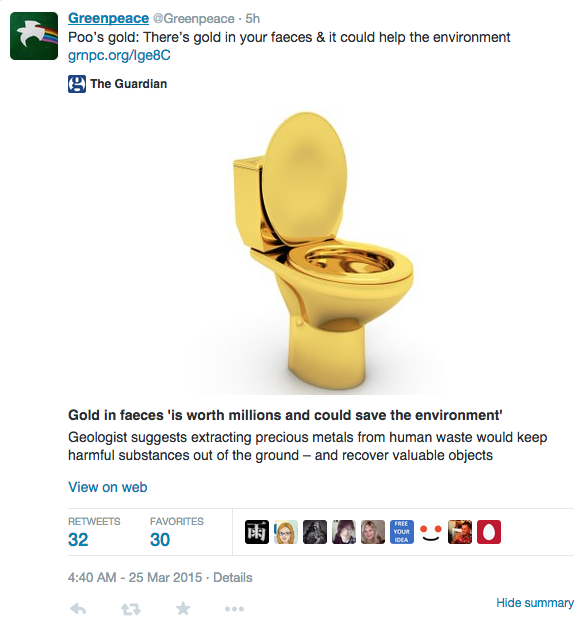
Task: Open the grnpc.org/Ige8C link
Action: pyautogui.click(x=119, y=55)
